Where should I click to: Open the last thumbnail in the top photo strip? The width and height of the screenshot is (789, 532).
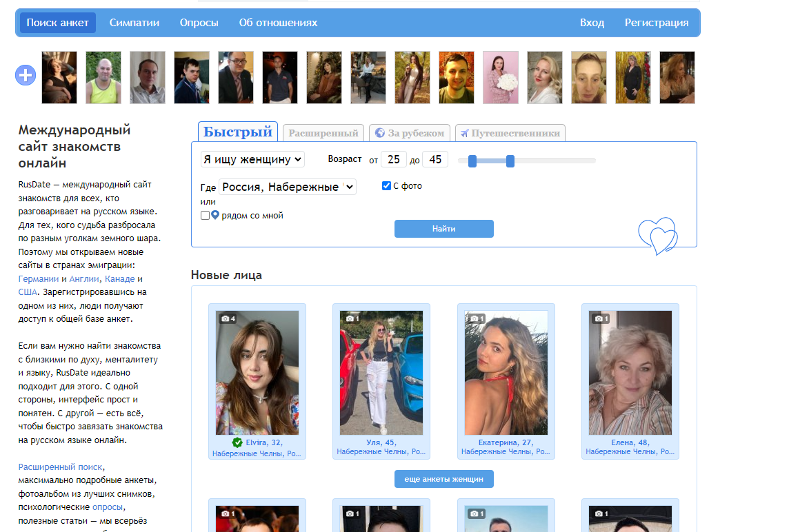[x=677, y=77]
